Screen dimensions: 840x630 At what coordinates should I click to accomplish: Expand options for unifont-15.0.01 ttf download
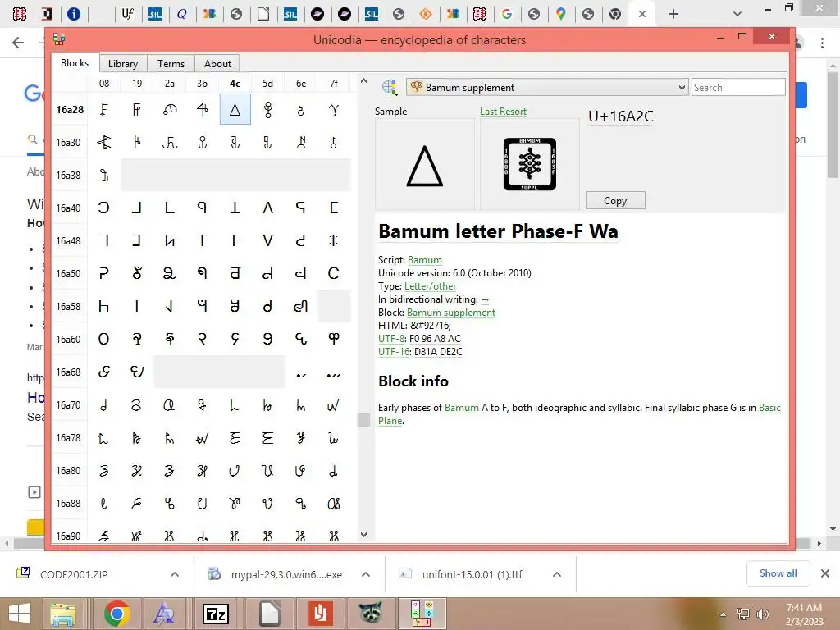557,574
